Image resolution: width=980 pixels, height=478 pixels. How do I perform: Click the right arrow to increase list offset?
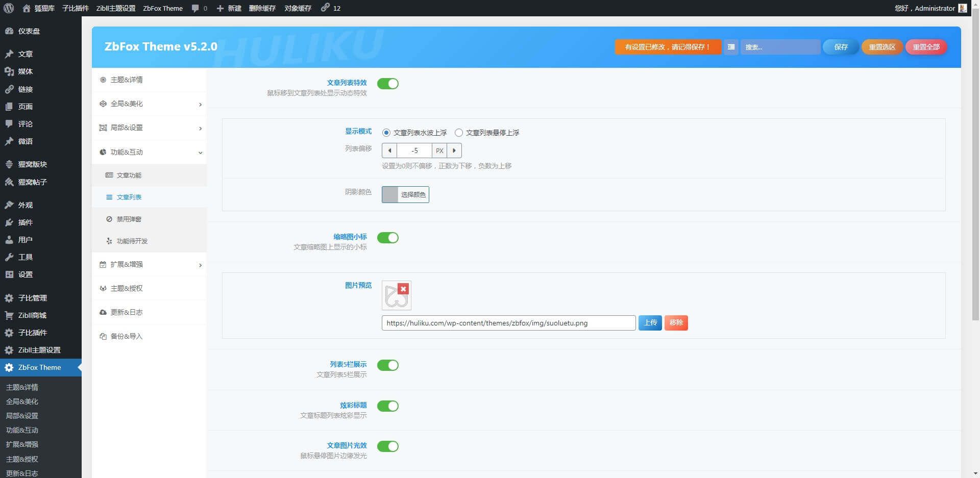coord(454,150)
